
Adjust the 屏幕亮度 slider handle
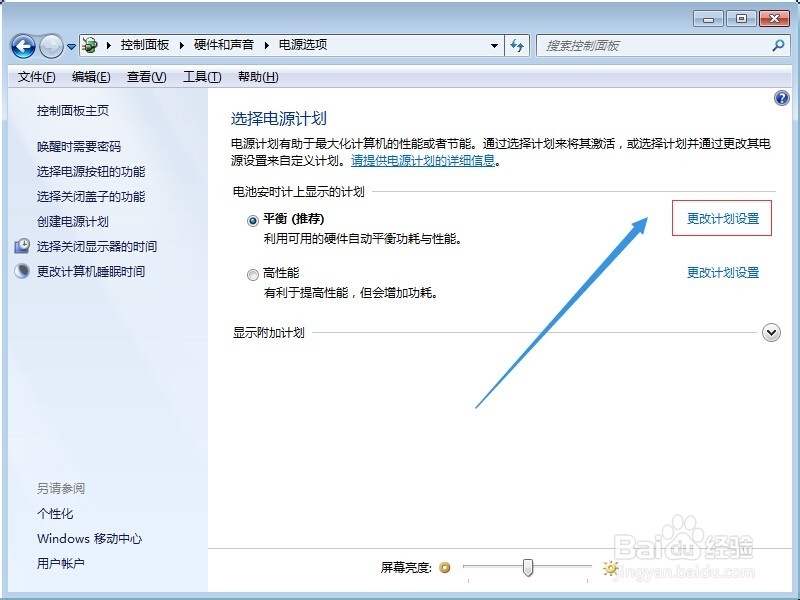529,567
